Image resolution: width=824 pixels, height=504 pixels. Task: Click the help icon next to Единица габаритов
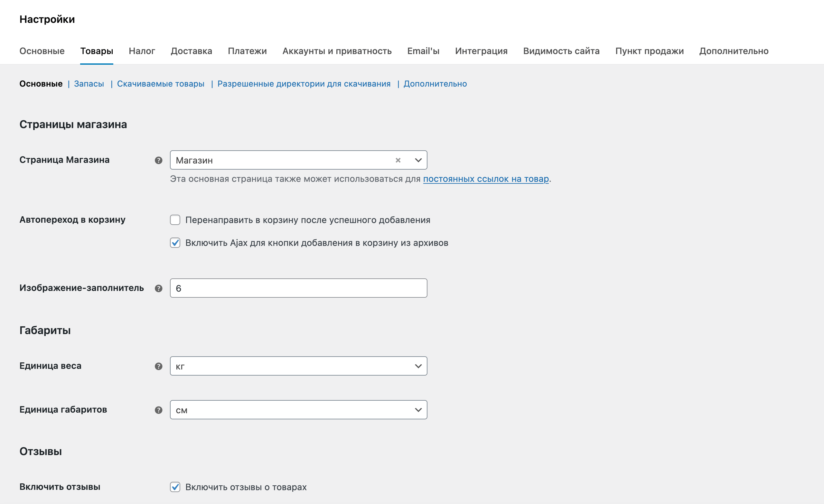click(x=157, y=410)
